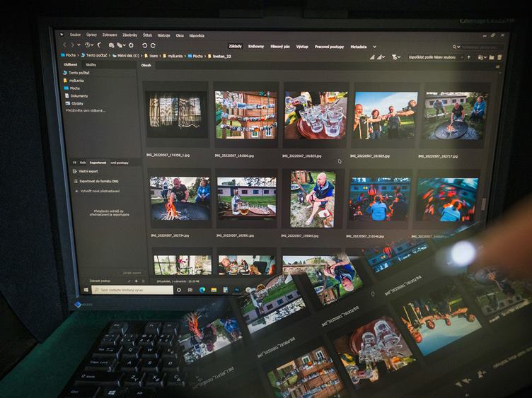This screenshot has height=398, width=532.
Task: Expand the workspace list chevron after Metadata
Action: (x=374, y=47)
